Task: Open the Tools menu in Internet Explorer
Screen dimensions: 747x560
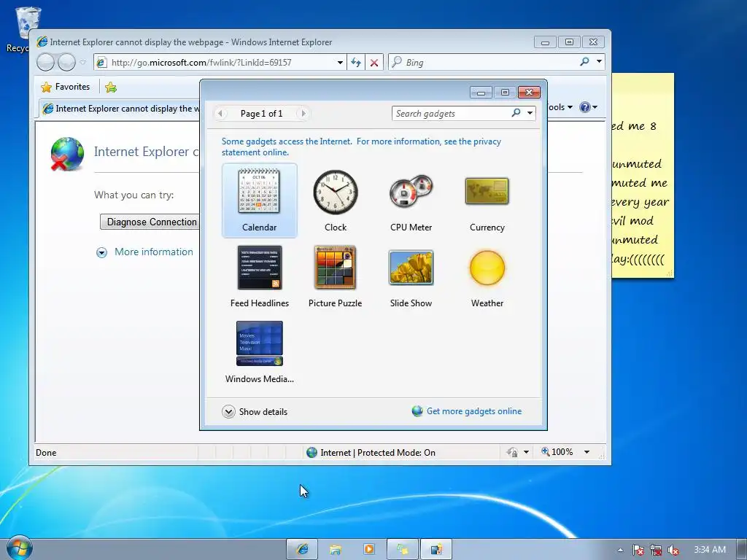Action: pos(560,107)
